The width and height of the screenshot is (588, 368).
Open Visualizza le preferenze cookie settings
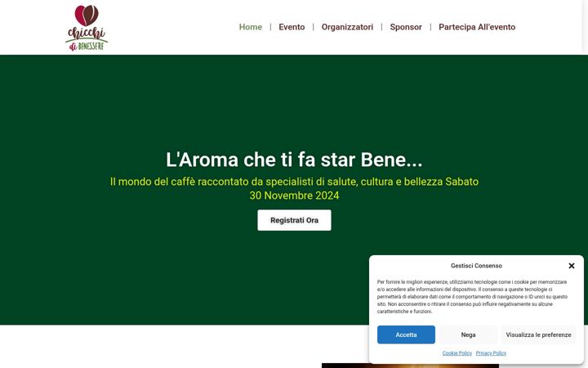[538, 334]
